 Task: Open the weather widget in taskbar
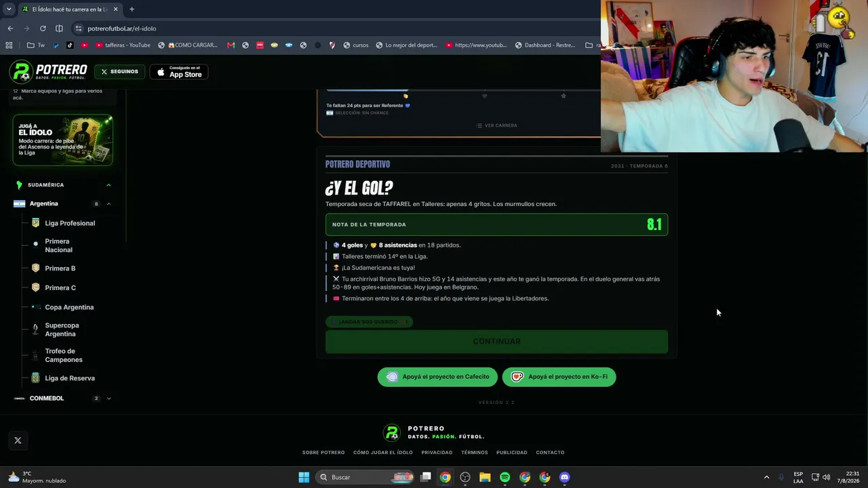[x=37, y=477]
